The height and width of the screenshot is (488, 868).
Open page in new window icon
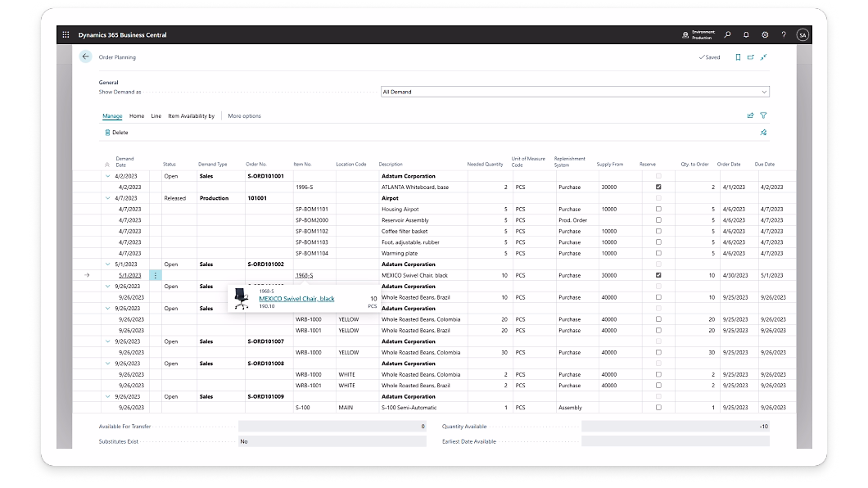[x=751, y=57]
